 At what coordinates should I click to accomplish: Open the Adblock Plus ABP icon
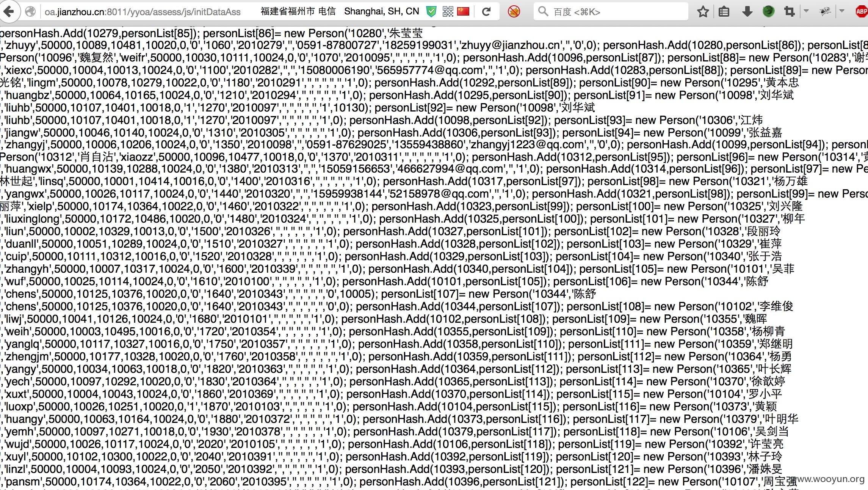862,12
